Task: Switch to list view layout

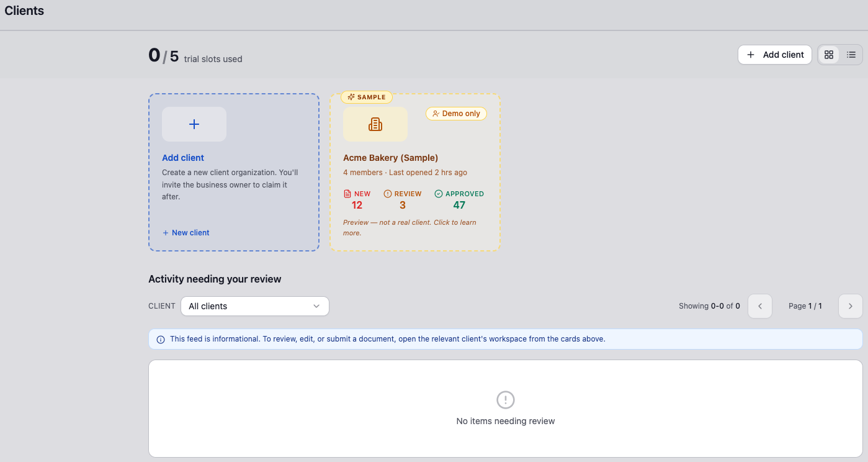Action: (851, 55)
